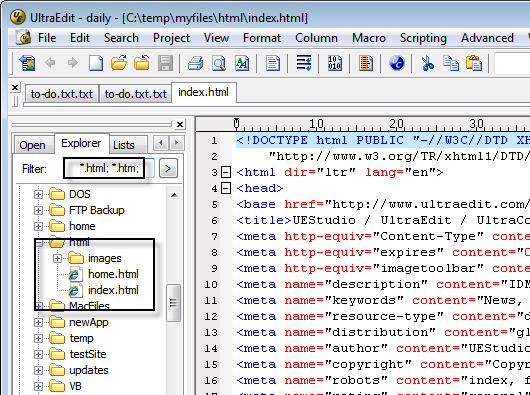Click the file tree scrollbar thumb
The height and width of the screenshot is (395, 530).
point(174,303)
